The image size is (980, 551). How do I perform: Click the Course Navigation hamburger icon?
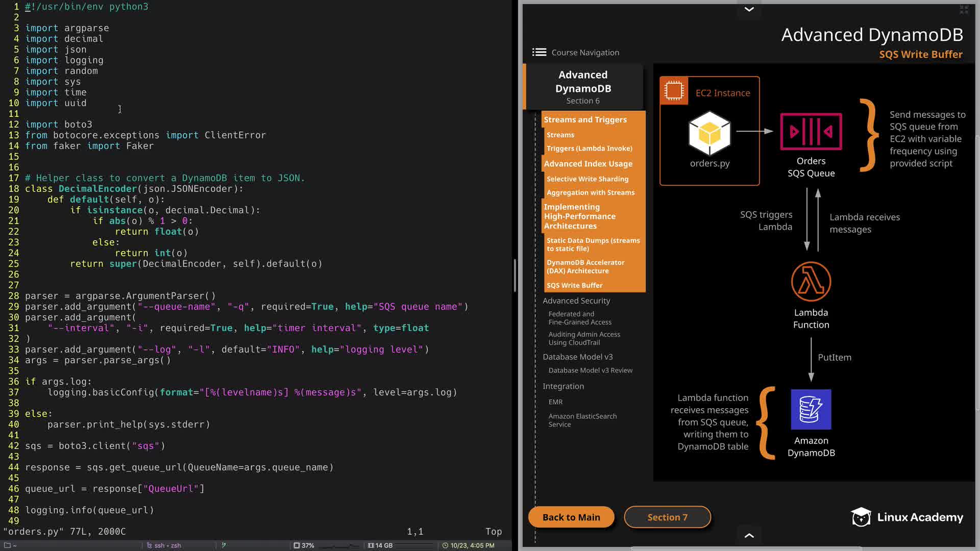(539, 52)
